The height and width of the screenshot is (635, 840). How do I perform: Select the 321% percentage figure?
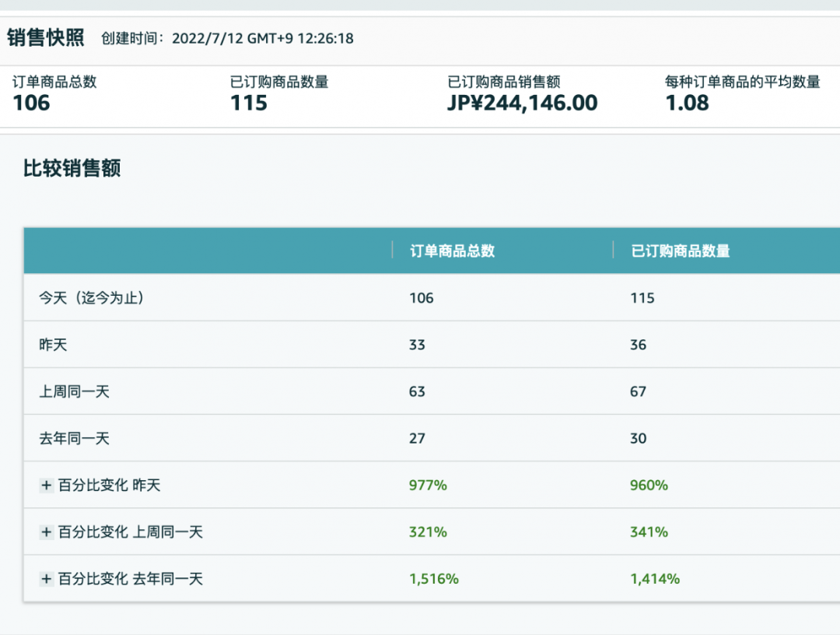pyautogui.click(x=427, y=532)
